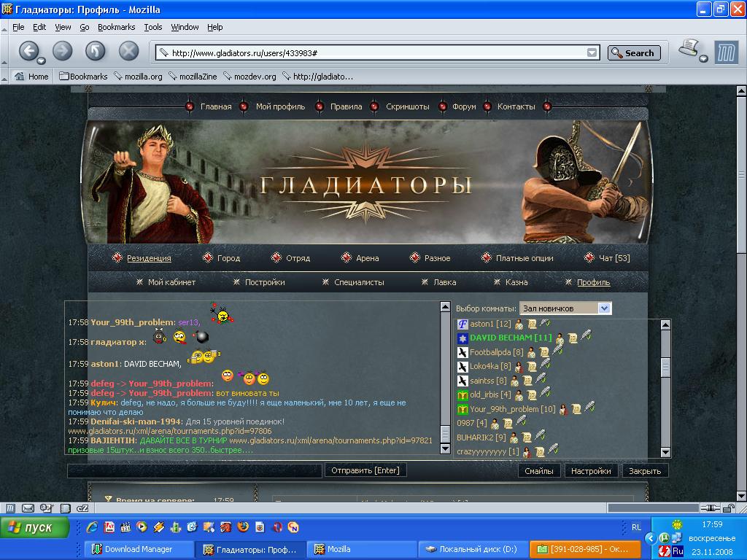Screen dimensions: 747x560
Task: Click the Отправить [Enter] send button
Action: point(365,470)
